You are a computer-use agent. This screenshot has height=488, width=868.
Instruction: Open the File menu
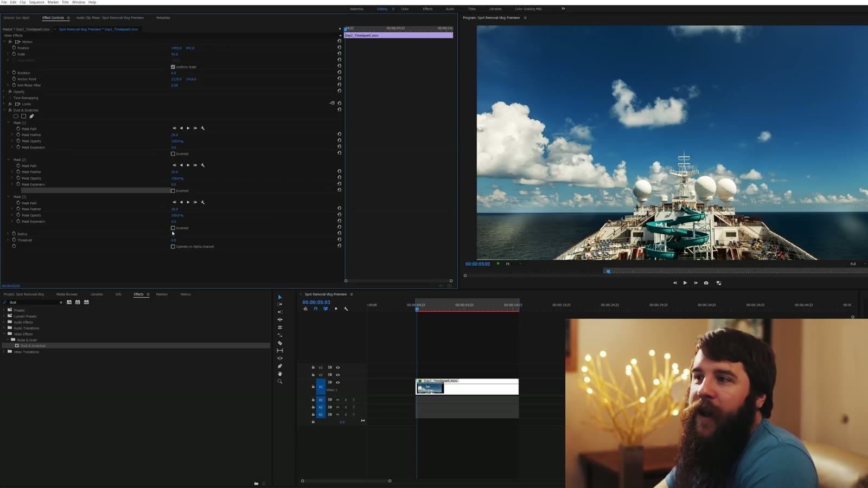click(x=4, y=2)
